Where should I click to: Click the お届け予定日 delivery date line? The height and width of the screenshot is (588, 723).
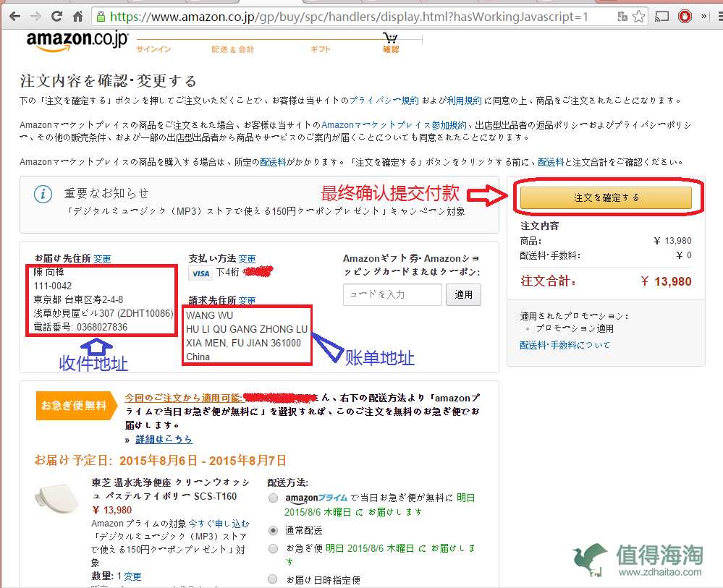coord(160,461)
